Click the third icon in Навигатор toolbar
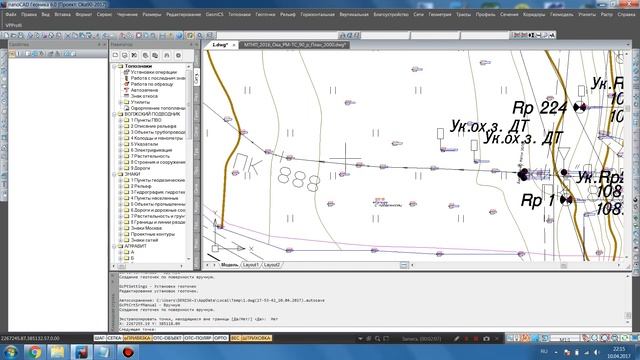640x360 pixels. [x=134, y=55]
